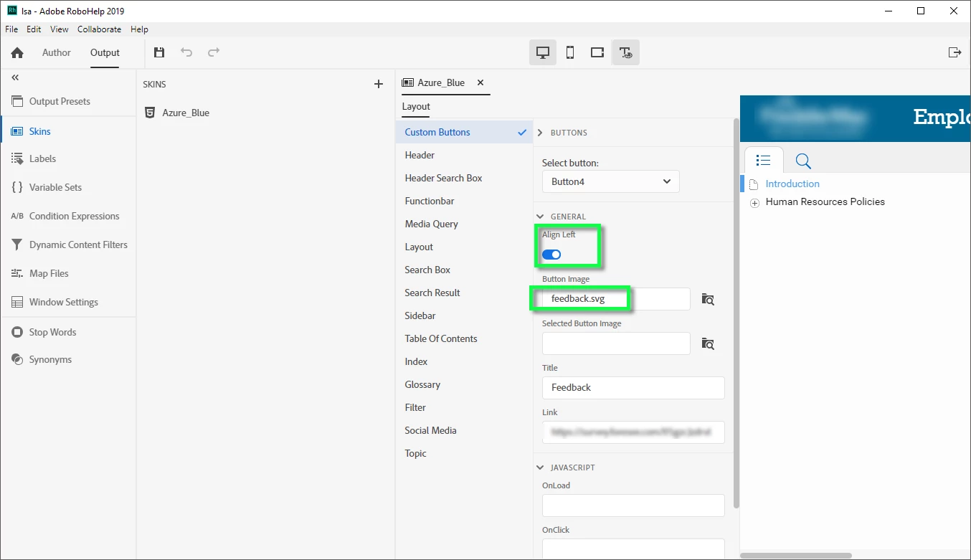Select Functionbar layout item

coord(464,201)
